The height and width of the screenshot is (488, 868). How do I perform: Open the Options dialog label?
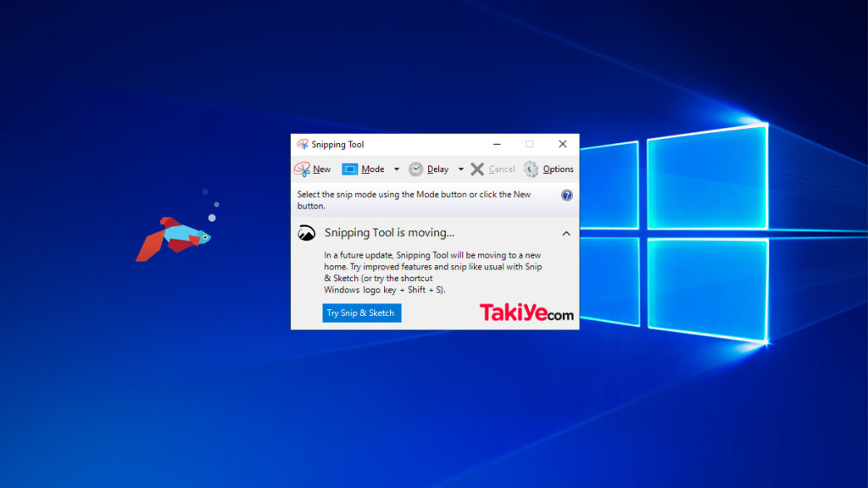[x=558, y=169]
